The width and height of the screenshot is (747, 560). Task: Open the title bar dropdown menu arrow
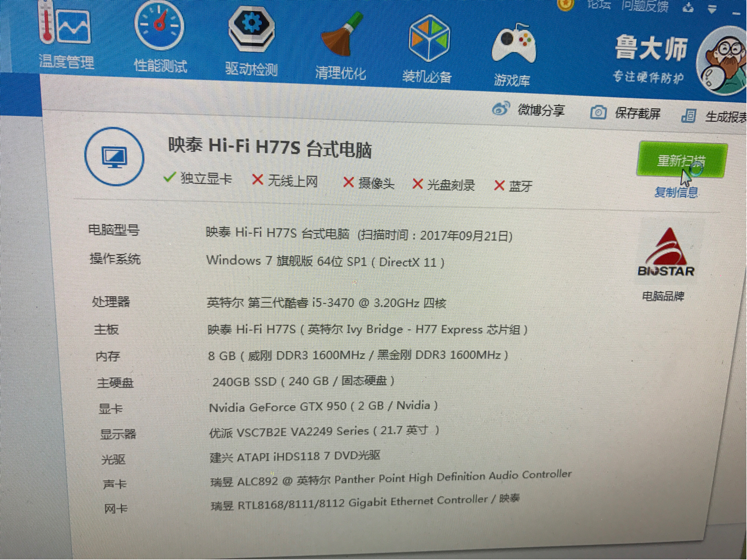(712, 9)
